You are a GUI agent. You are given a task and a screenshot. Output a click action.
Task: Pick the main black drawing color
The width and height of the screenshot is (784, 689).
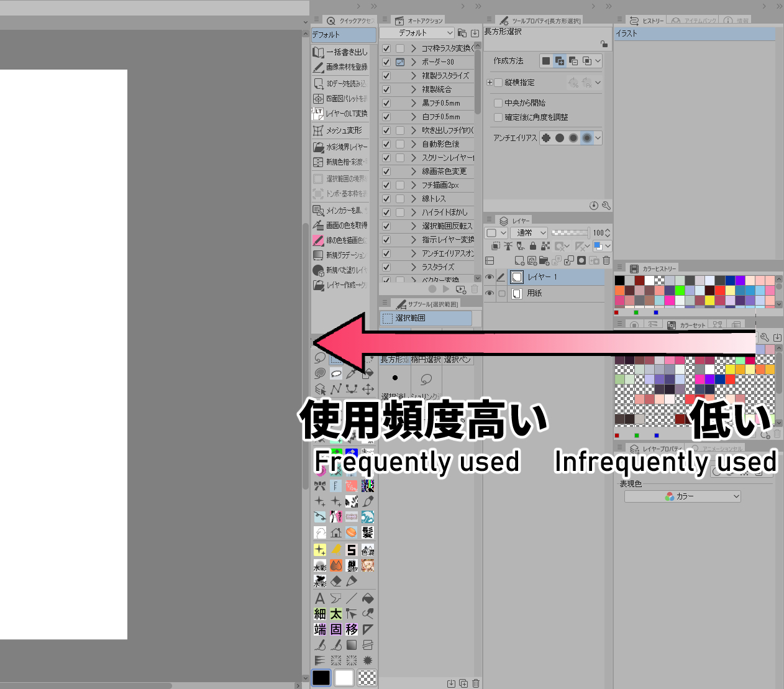tap(321, 678)
